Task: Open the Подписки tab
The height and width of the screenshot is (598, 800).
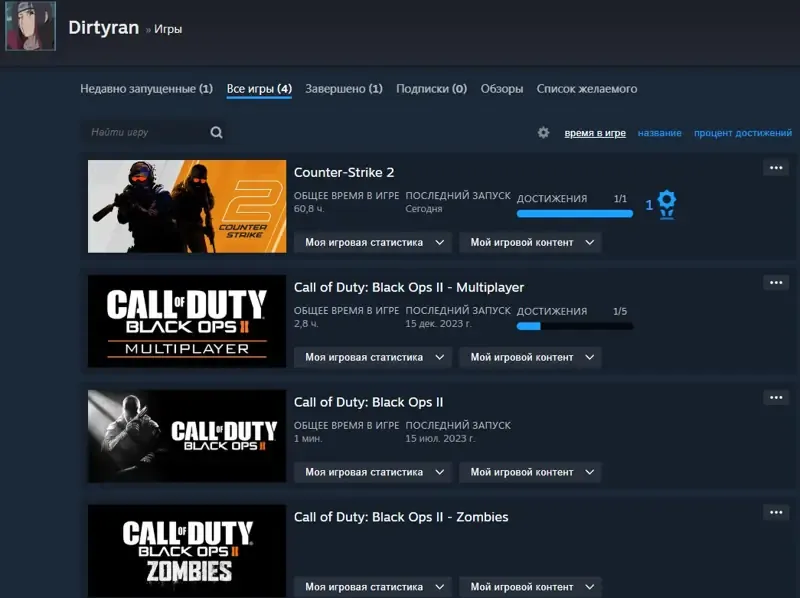Action: [432, 89]
